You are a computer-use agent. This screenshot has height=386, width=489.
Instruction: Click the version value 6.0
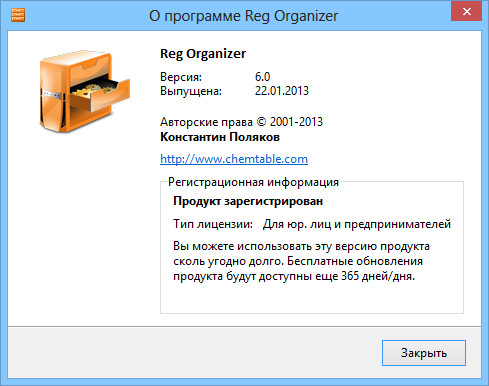(x=262, y=77)
